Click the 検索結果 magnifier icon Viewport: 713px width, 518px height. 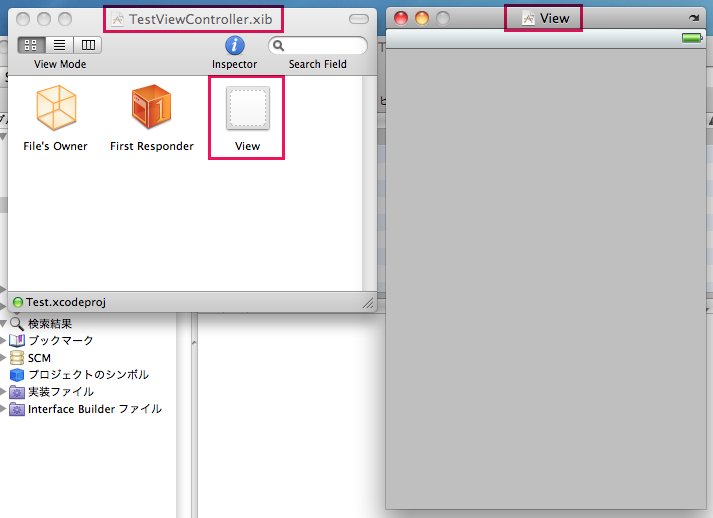[17, 324]
